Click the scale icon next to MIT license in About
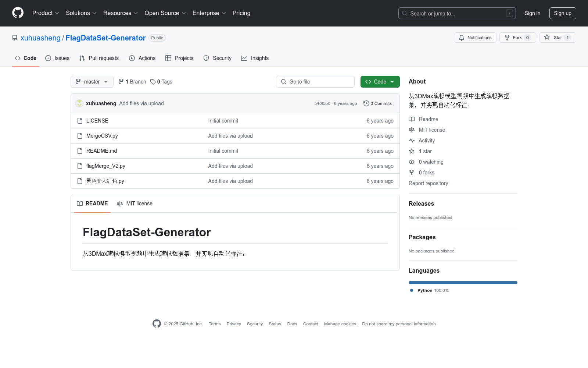This screenshot has width=588, height=368. click(x=412, y=130)
